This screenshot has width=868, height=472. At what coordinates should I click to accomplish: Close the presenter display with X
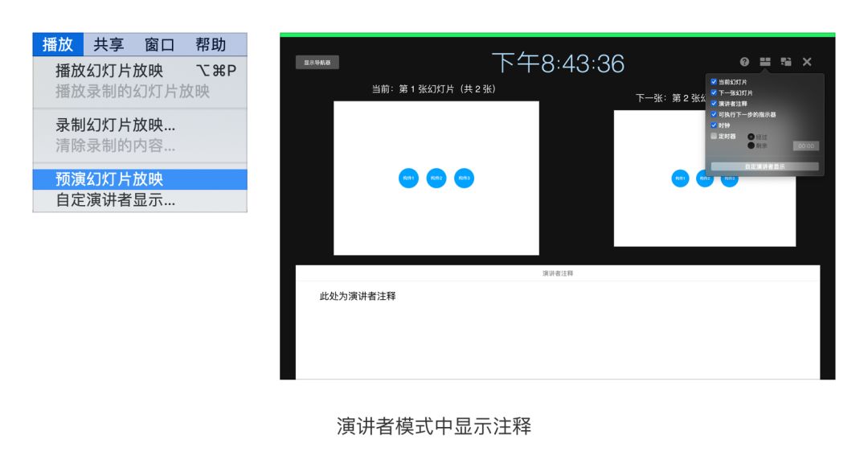pyautogui.click(x=807, y=61)
